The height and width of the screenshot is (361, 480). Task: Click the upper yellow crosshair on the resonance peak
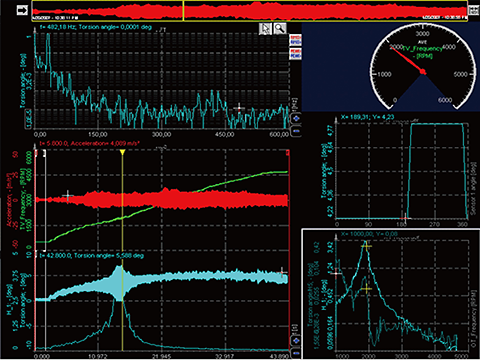point(366,247)
